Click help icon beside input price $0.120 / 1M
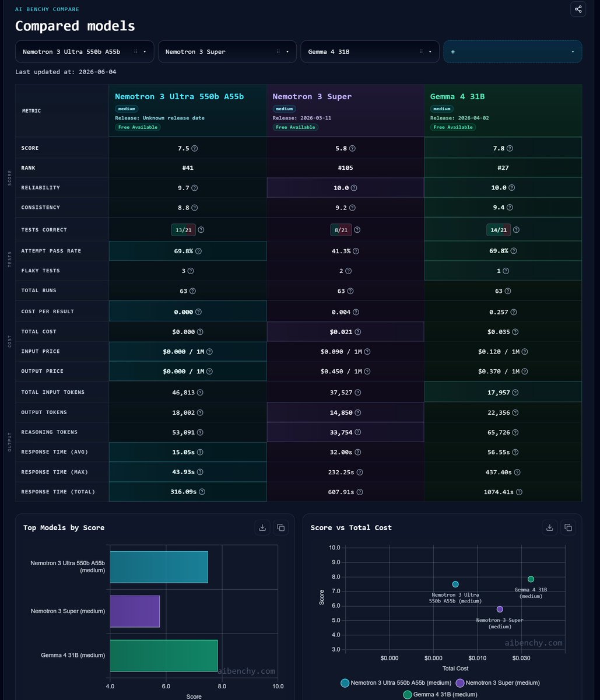The width and height of the screenshot is (600, 700). [x=525, y=352]
